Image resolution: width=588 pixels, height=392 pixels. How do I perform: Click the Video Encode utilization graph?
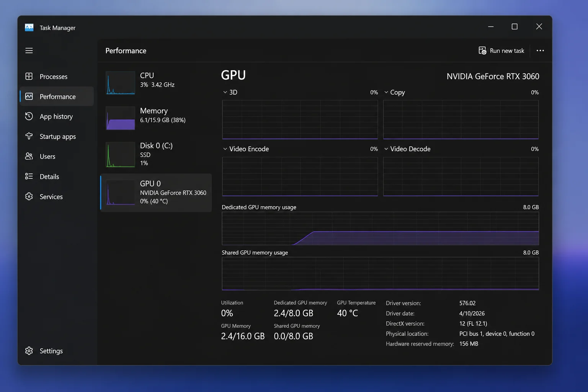(300, 176)
